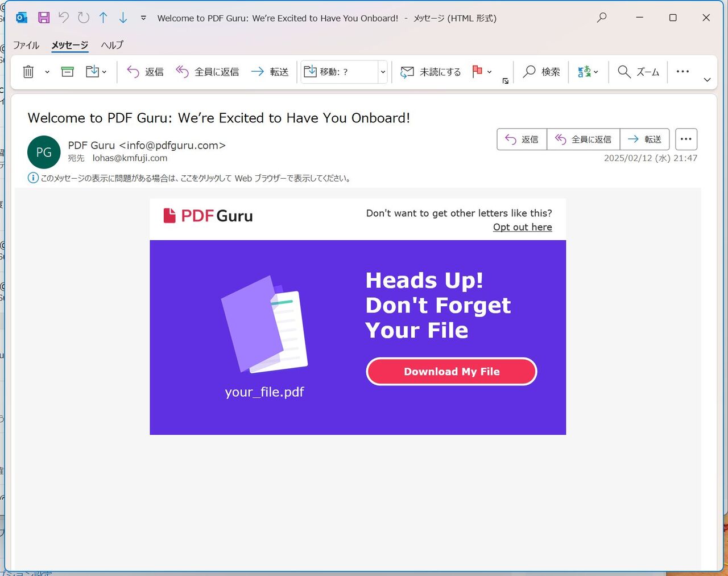Click ズーム in the ribbon
The image size is (728, 576).
(x=638, y=72)
